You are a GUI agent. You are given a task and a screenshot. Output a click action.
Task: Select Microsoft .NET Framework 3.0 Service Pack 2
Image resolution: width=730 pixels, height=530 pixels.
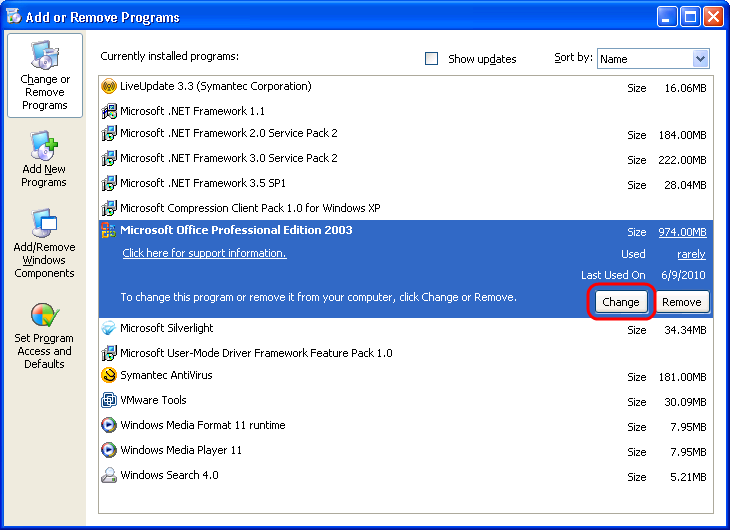click(x=406, y=159)
